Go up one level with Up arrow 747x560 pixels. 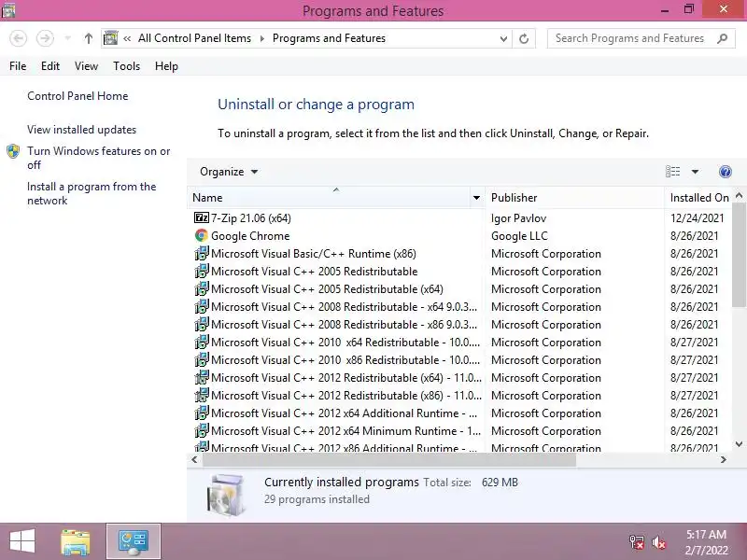[x=88, y=38]
